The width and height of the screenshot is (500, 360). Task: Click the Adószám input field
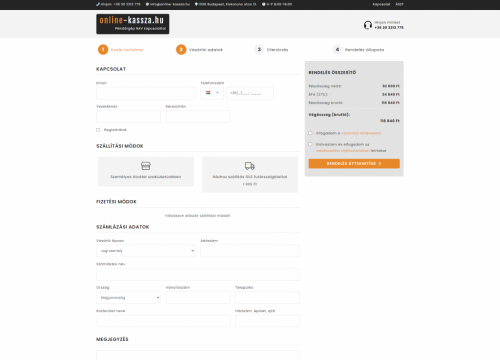pos(250,251)
